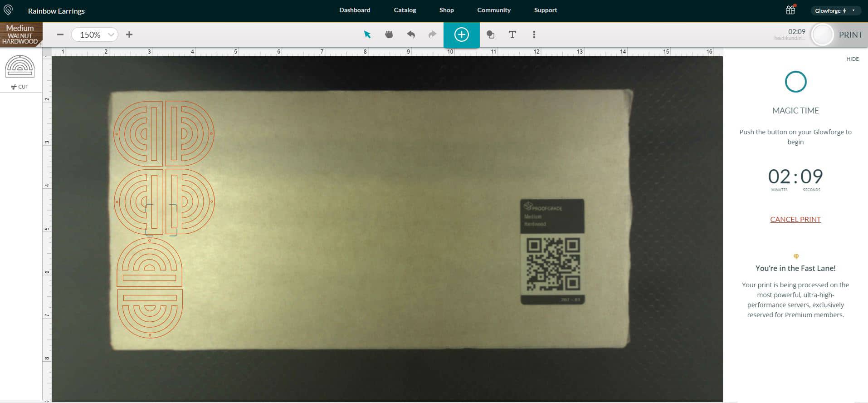Click the loading circle above MAGIC TIME

coord(795,82)
